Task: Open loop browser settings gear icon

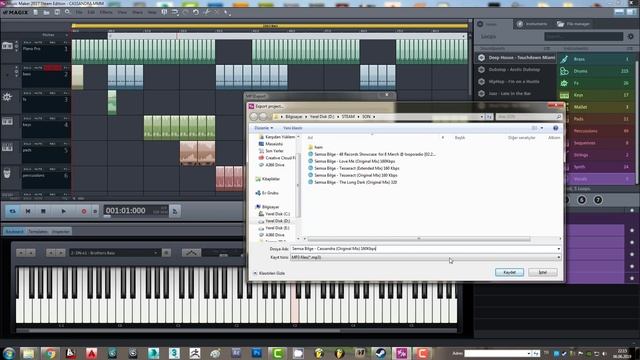Action: 631,36
